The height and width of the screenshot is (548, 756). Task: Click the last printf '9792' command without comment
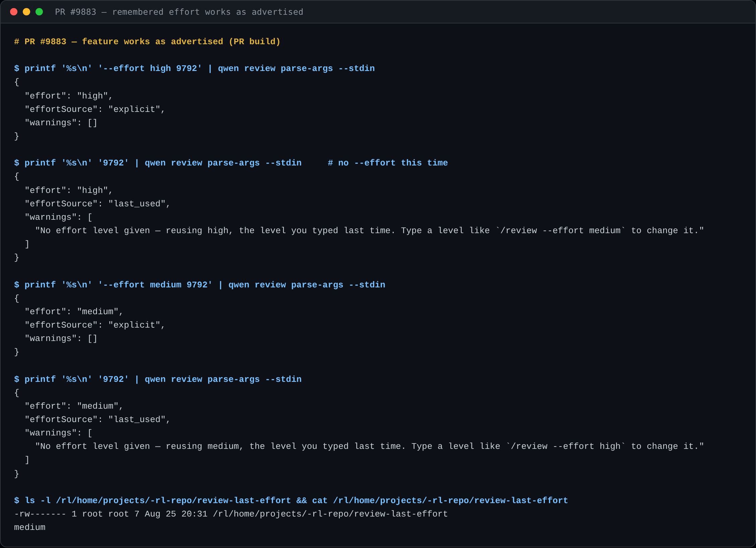point(158,379)
